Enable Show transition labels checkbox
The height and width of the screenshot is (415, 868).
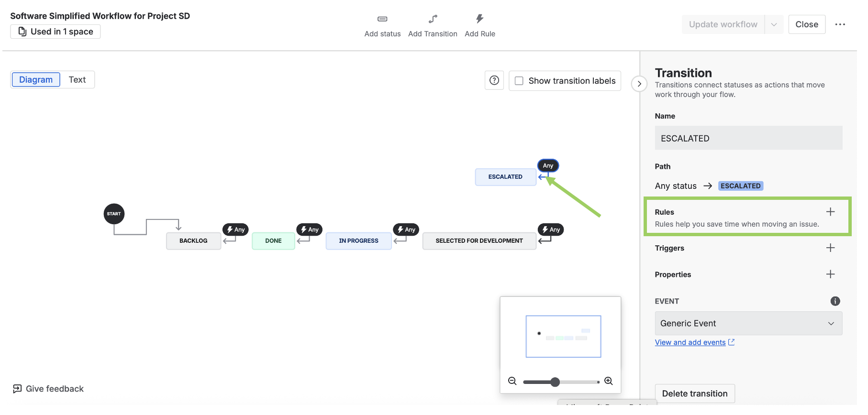coord(519,81)
